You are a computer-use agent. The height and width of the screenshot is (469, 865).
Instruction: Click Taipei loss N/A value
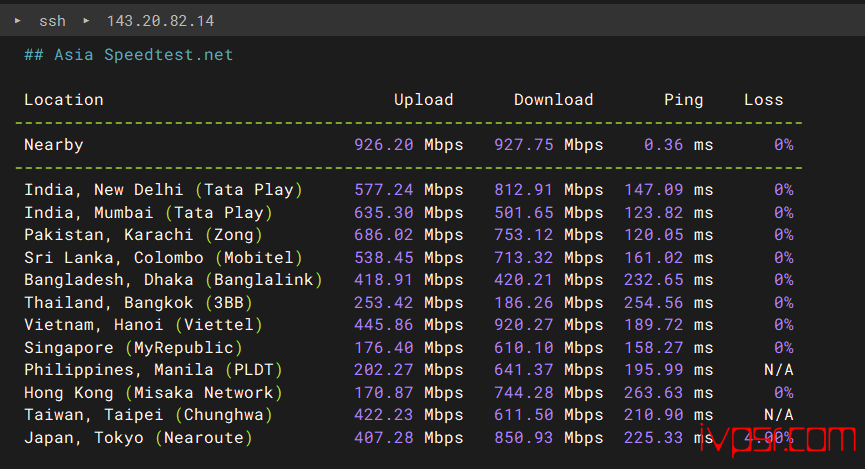point(779,415)
